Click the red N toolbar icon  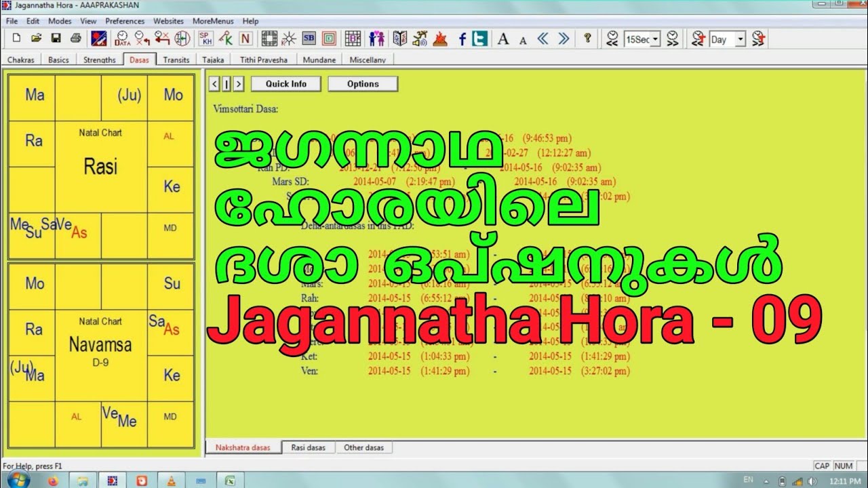point(245,39)
